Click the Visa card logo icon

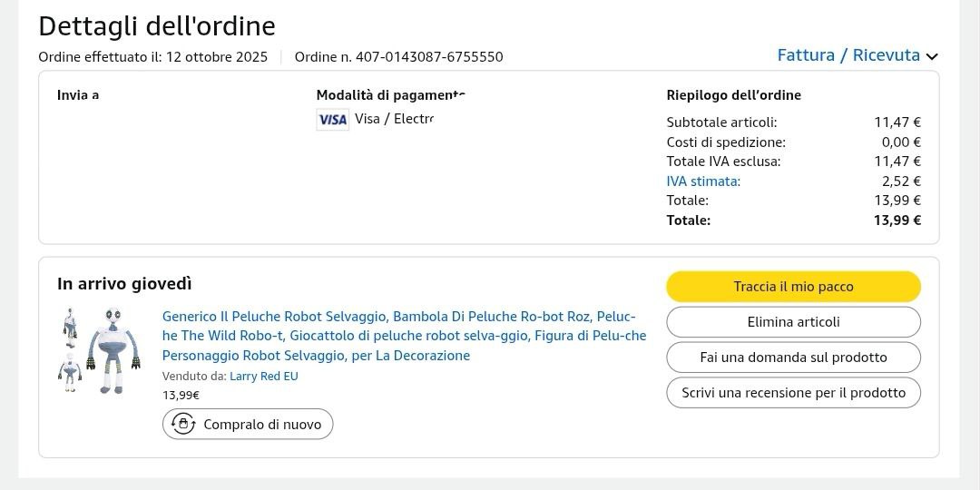(x=332, y=120)
